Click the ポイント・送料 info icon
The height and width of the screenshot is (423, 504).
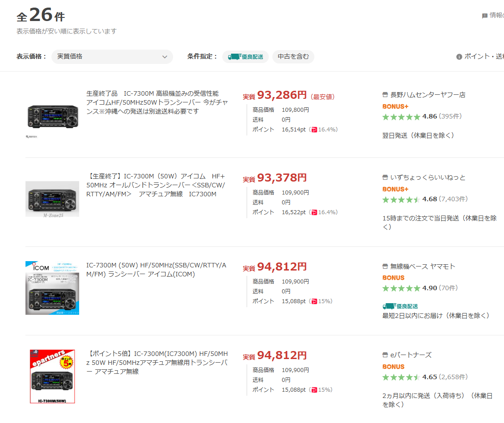click(459, 57)
